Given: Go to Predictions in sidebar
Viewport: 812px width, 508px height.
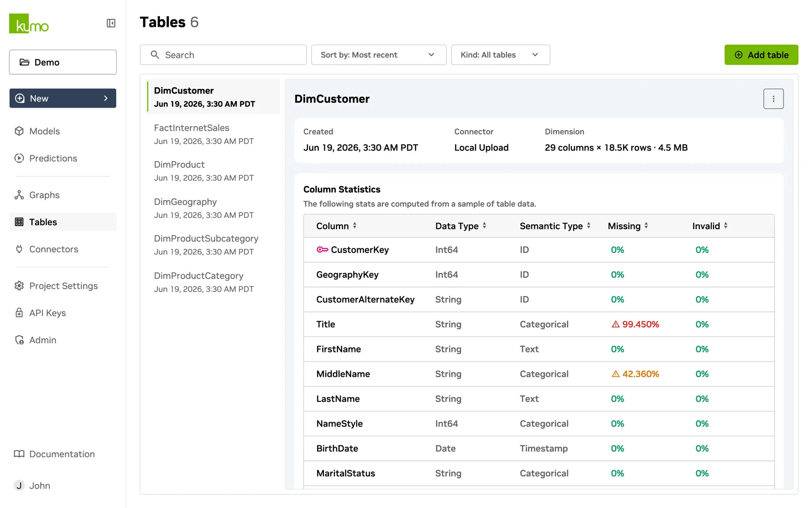Looking at the screenshot, I should pyautogui.click(x=63, y=158).
